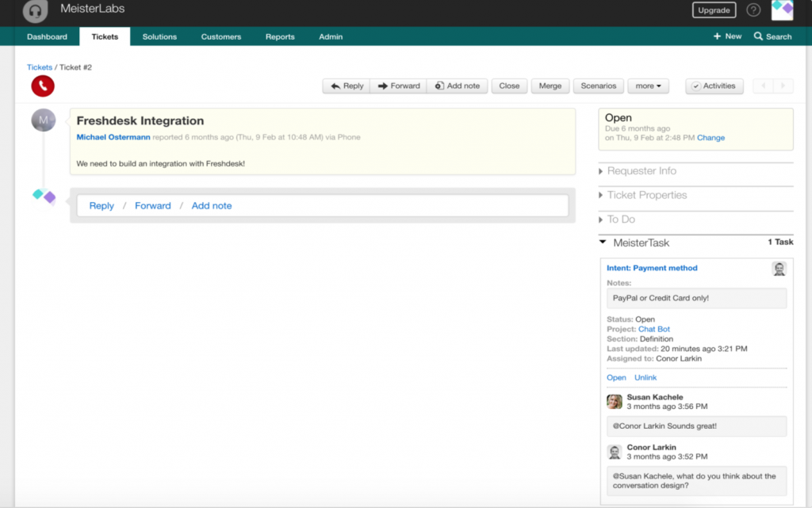Viewport: 812px width, 508px height.
Task: Click the MeisterTask diamond avatar beside reply box
Action: 44,196
